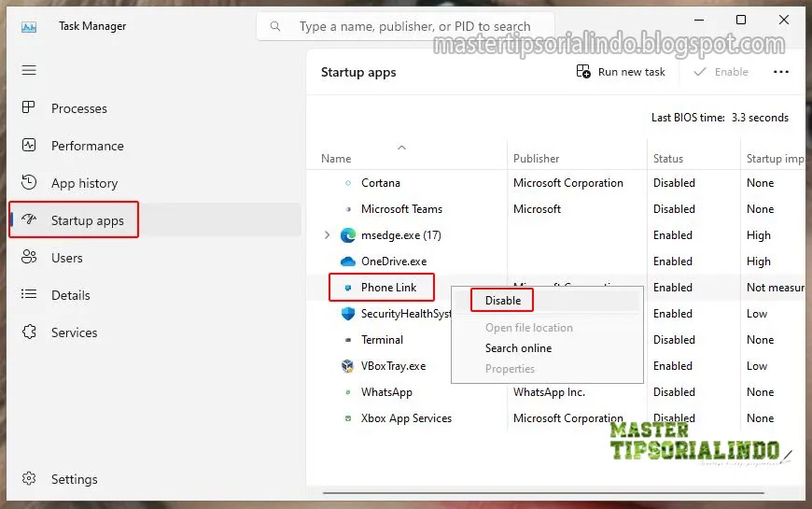Click WhatsApp Inc. publisher cell
This screenshot has width=812, height=509.
click(549, 392)
